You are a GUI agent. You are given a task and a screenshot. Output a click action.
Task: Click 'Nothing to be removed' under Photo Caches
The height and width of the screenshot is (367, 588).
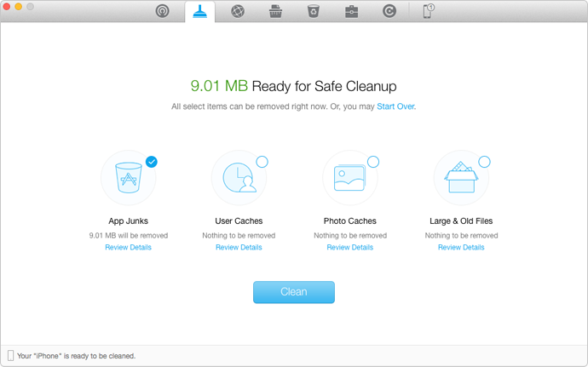(350, 235)
